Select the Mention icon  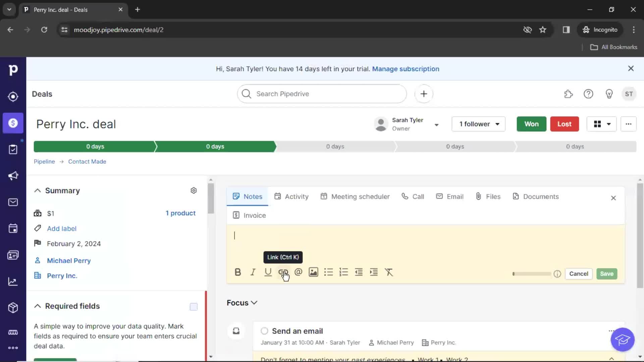coord(298,272)
